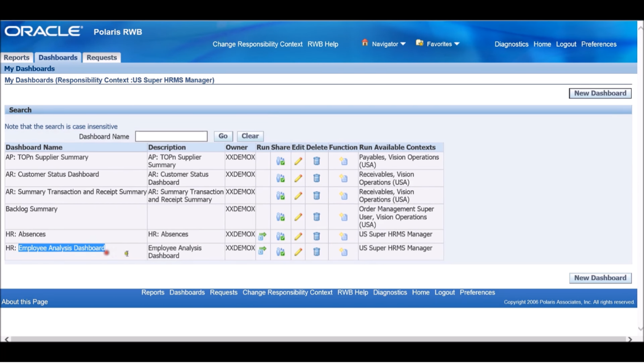
Task: Open Function icon for AR: Customer Status Dashboard
Action: (x=344, y=178)
